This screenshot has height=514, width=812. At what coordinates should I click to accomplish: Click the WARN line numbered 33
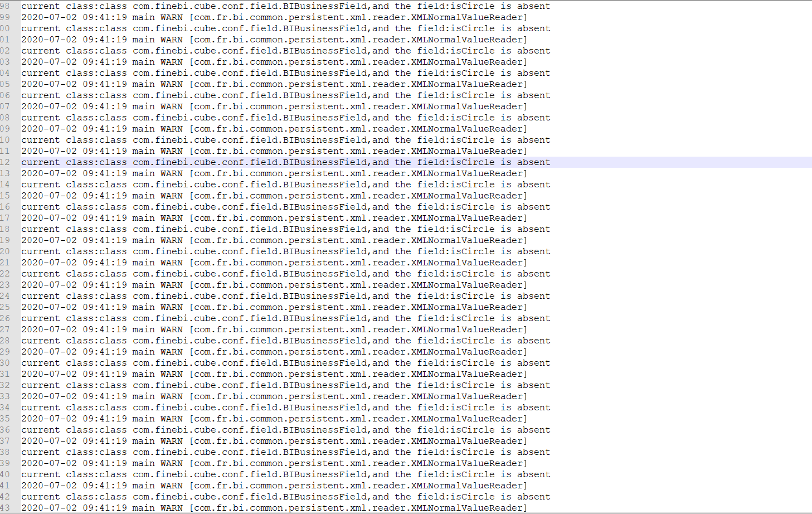[274, 396]
